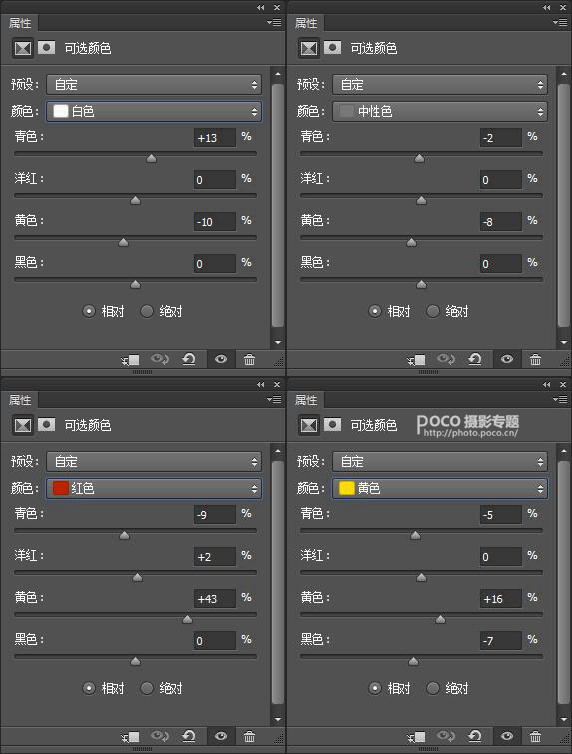The width and height of the screenshot is (572, 754).
Task: Click the scrollbar down arrow in the 白色 panel
Action: click(277, 342)
